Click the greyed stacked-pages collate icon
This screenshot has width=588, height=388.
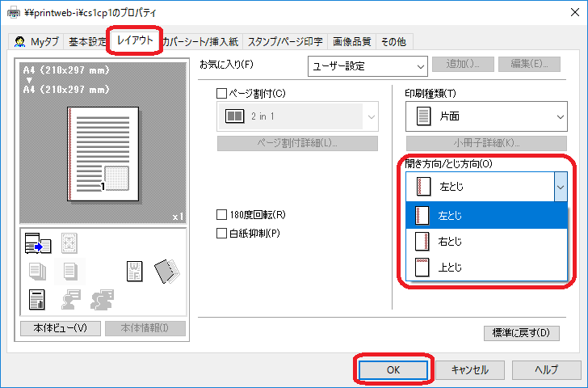pyautogui.click(x=38, y=272)
